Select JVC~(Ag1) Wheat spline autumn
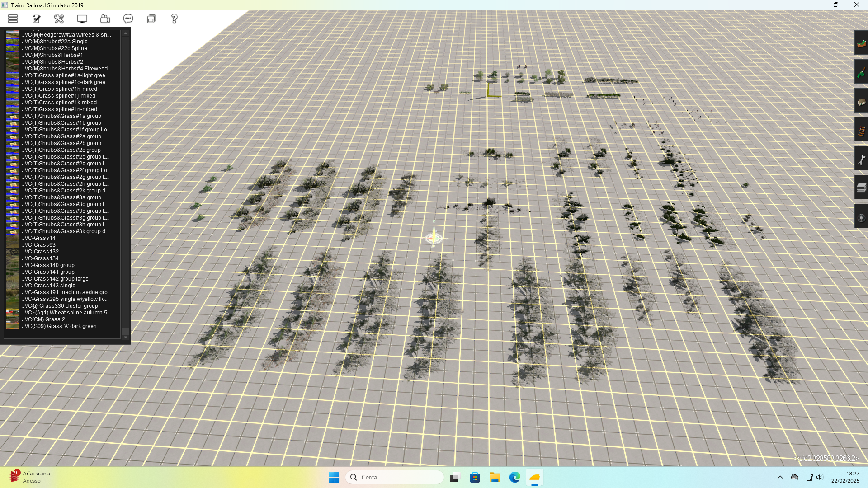This screenshot has height=488, width=868. tap(66, 313)
